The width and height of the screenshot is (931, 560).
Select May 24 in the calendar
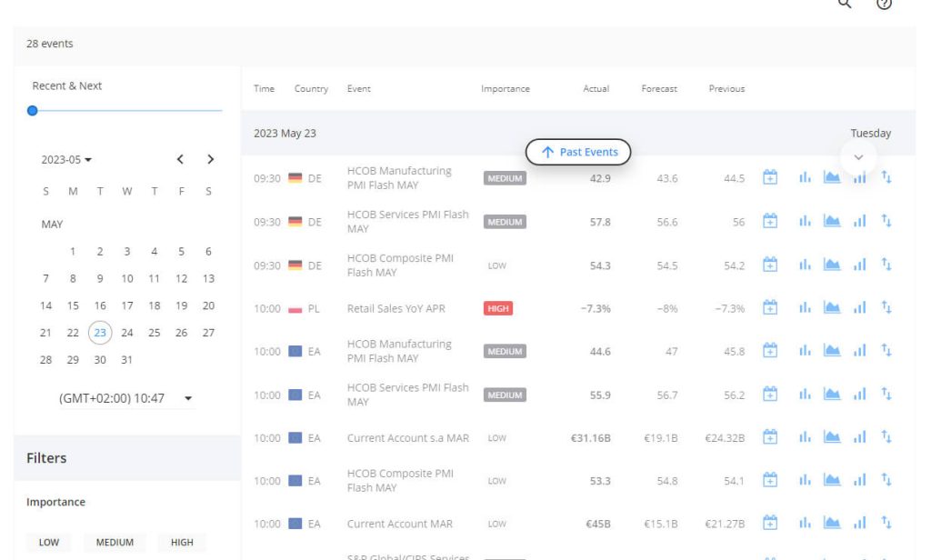coord(127,333)
